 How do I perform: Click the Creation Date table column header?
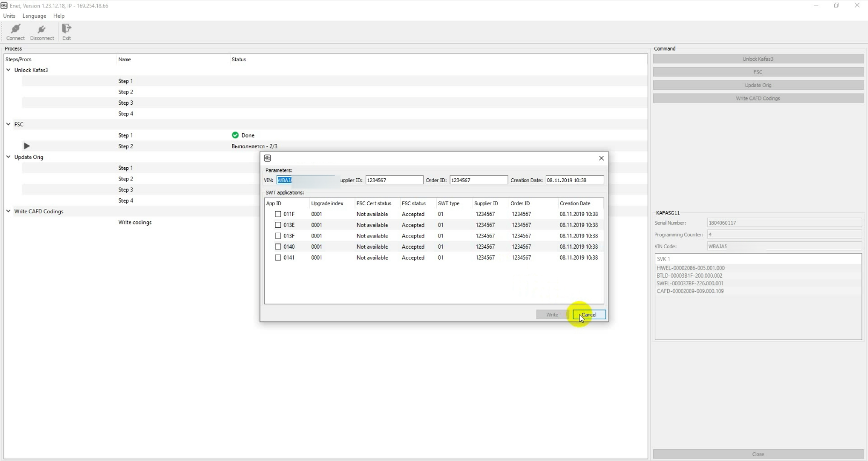click(x=575, y=204)
